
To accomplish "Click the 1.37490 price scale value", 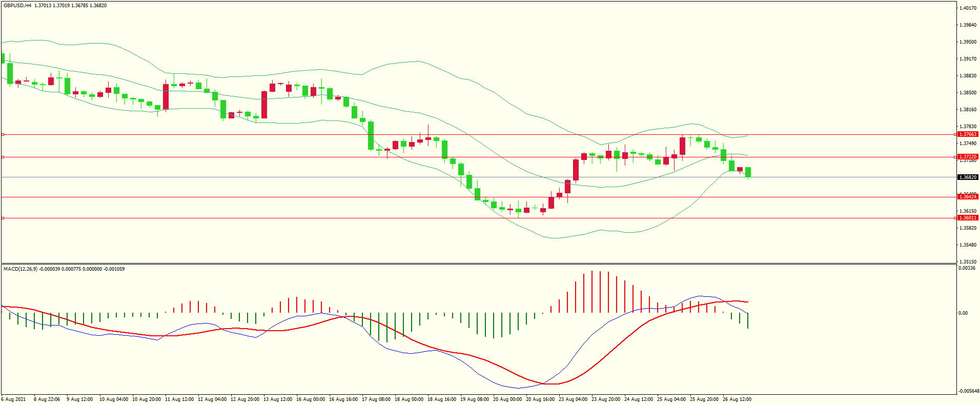I will [x=968, y=144].
